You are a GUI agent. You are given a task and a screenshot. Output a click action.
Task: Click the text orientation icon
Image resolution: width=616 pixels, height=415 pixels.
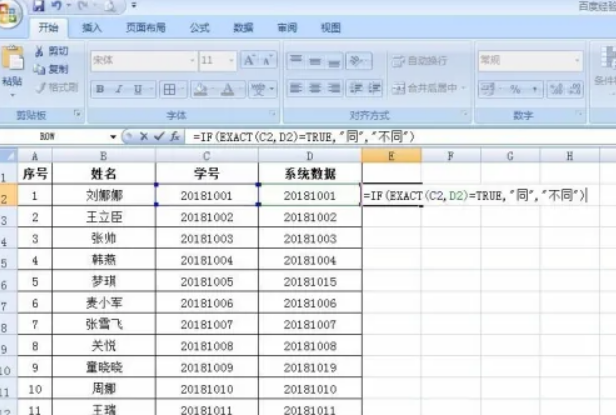pyautogui.click(x=356, y=61)
